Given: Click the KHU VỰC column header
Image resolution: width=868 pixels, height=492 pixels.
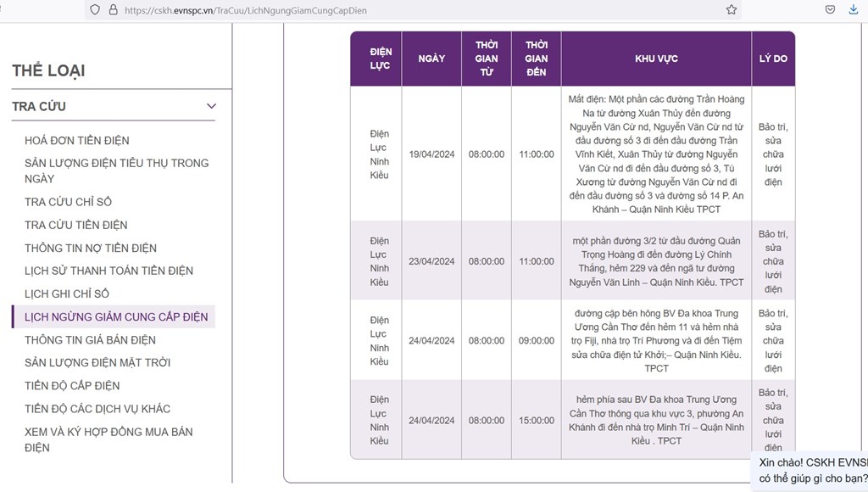Looking at the screenshot, I should pyautogui.click(x=657, y=59).
